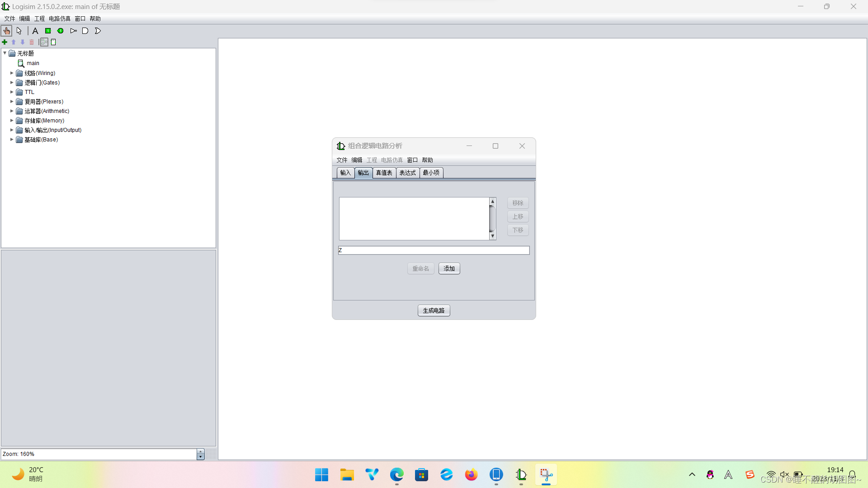Click the 添加 button

click(449, 268)
